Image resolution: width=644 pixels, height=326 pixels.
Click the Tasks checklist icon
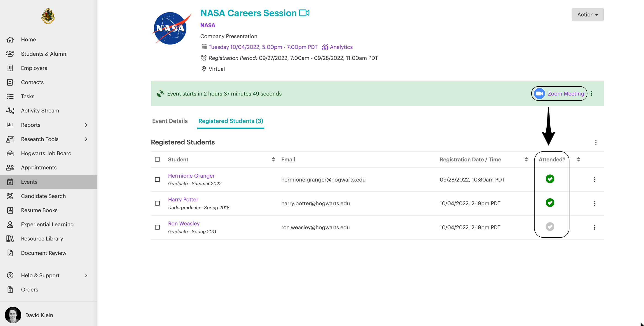coord(10,96)
